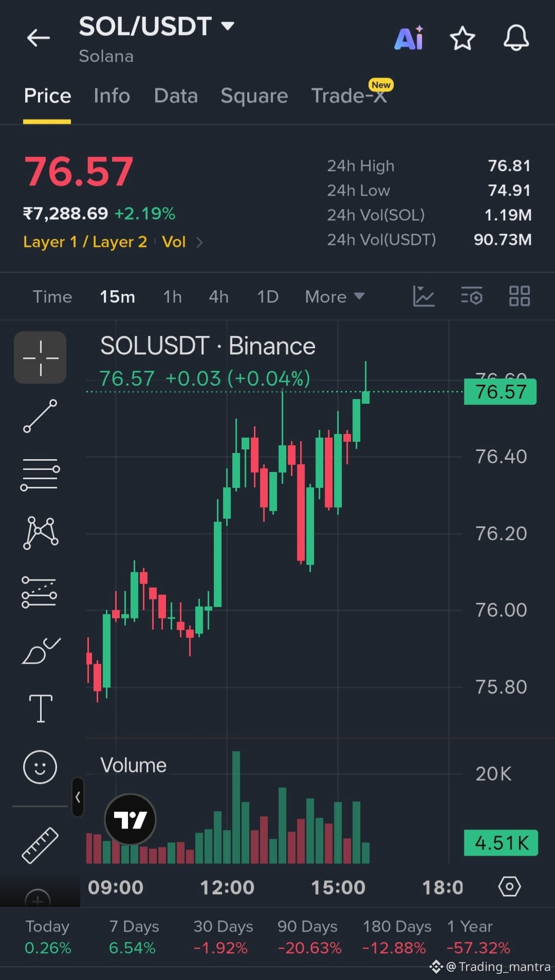Image resolution: width=555 pixels, height=980 pixels.
Task: Open the Data tab
Action: click(176, 96)
